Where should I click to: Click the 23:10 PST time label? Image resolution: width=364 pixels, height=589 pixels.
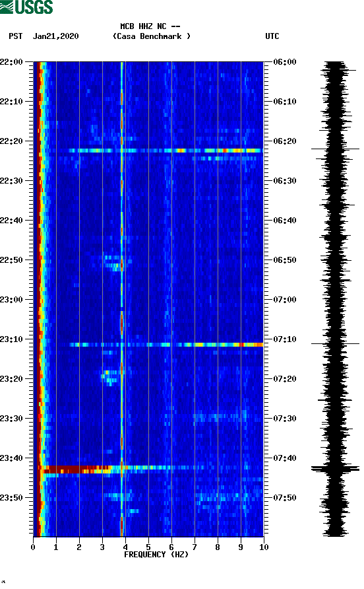pyautogui.click(x=11, y=339)
